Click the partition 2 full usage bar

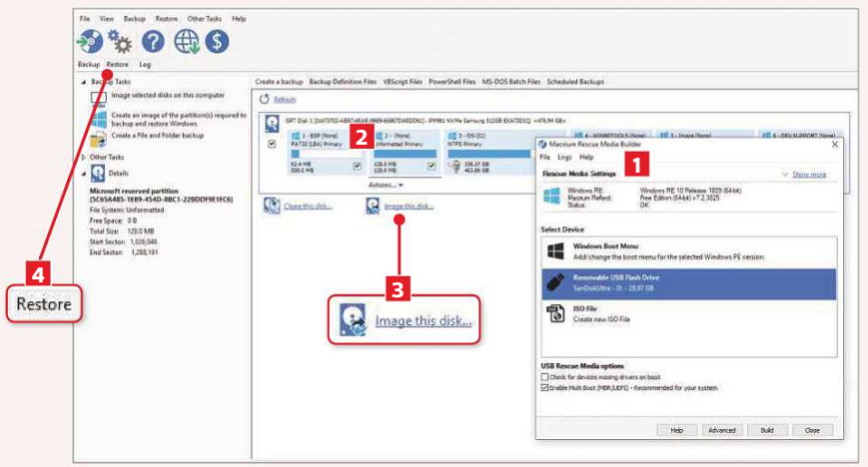(x=406, y=154)
